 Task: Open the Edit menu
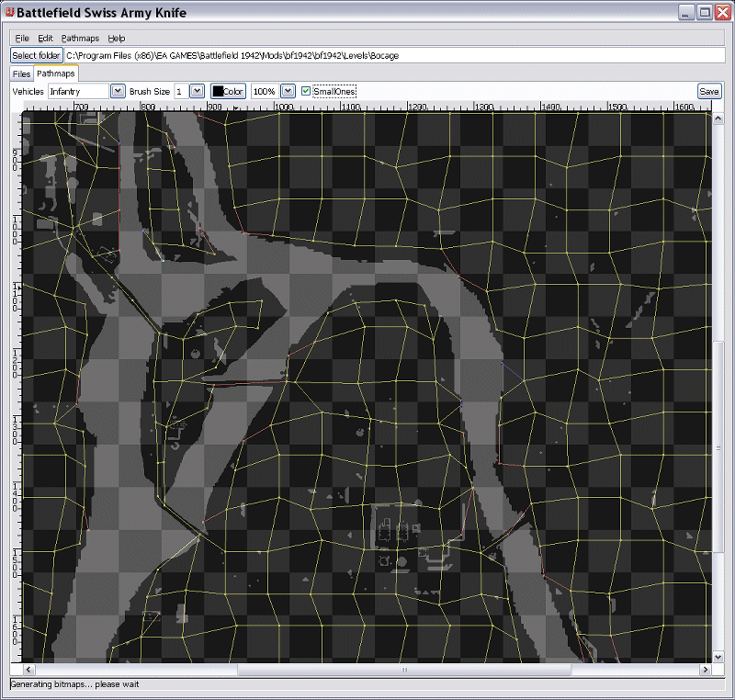tap(45, 39)
